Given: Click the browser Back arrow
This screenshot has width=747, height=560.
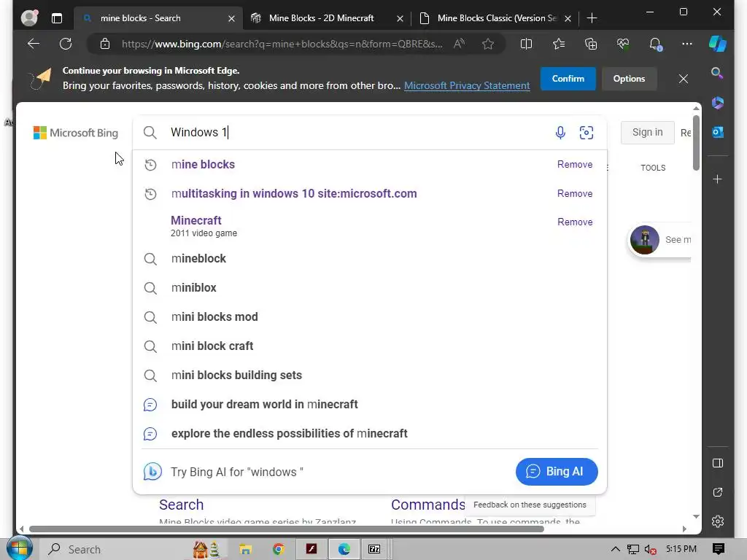Looking at the screenshot, I should [x=34, y=44].
